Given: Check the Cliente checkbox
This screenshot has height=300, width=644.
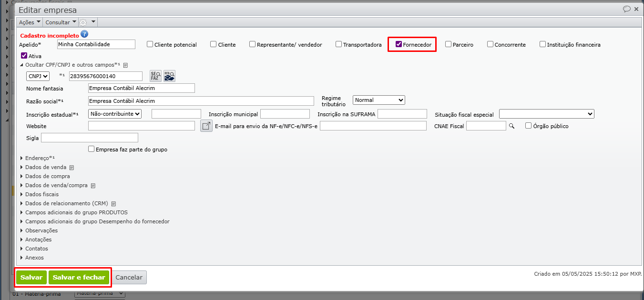Looking at the screenshot, I should tap(213, 44).
